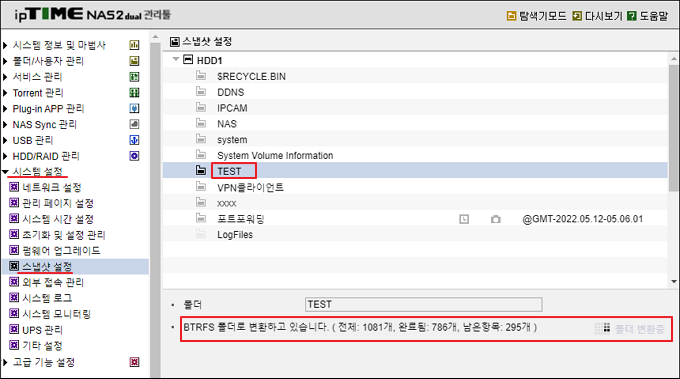Collapse the HDD1 tree node

(176, 59)
